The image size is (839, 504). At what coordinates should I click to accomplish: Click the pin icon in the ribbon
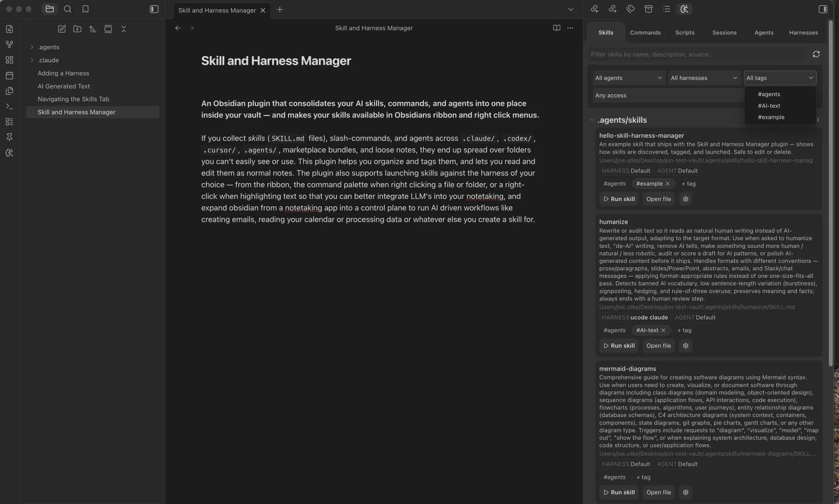click(9, 137)
